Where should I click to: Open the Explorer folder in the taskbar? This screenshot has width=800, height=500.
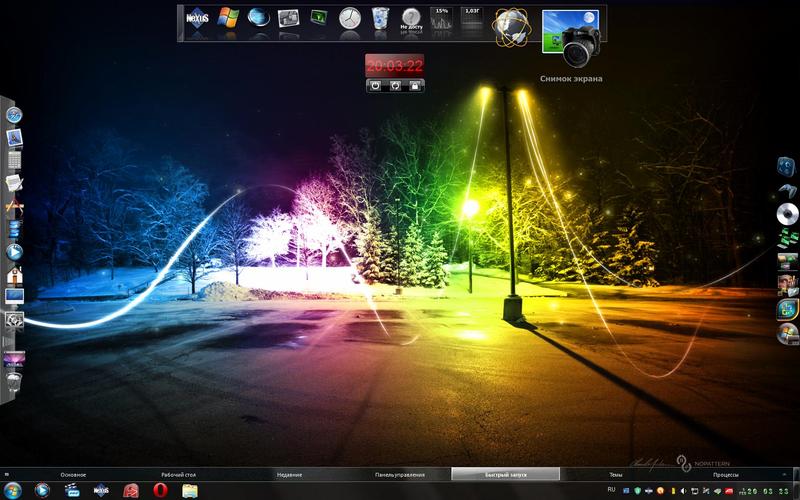click(190, 491)
